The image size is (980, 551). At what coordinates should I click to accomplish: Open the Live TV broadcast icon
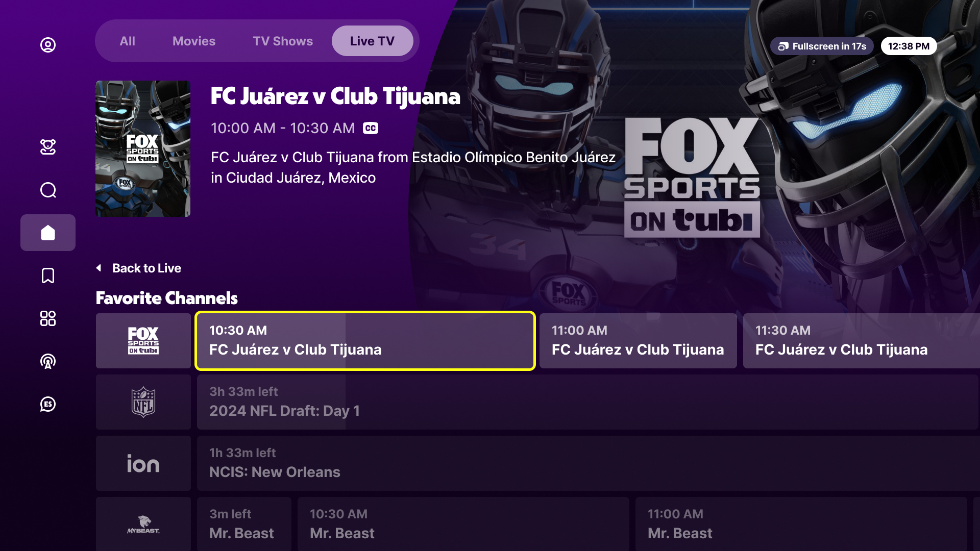click(x=48, y=361)
